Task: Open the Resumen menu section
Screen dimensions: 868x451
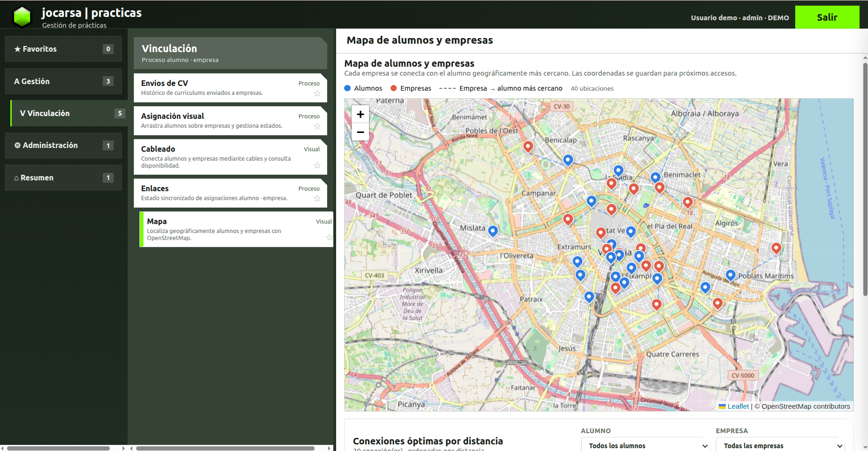Action: coord(63,178)
